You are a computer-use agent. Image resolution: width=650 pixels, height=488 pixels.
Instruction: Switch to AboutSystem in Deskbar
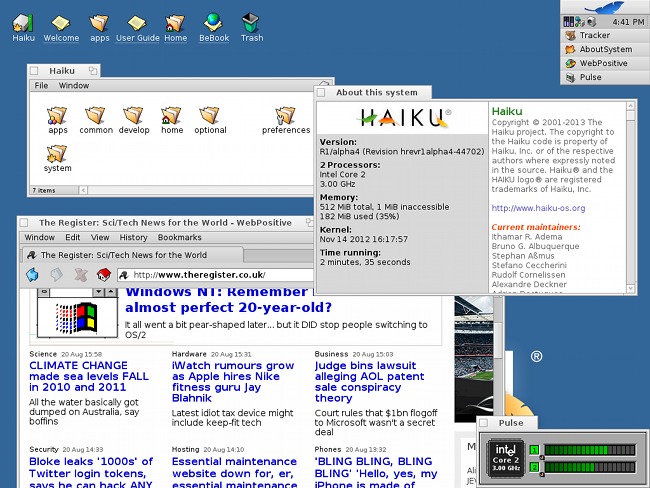pos(605,49)
